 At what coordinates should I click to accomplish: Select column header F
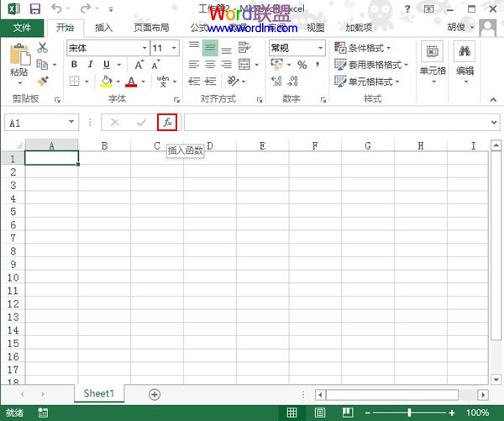[x=315, y=145]
